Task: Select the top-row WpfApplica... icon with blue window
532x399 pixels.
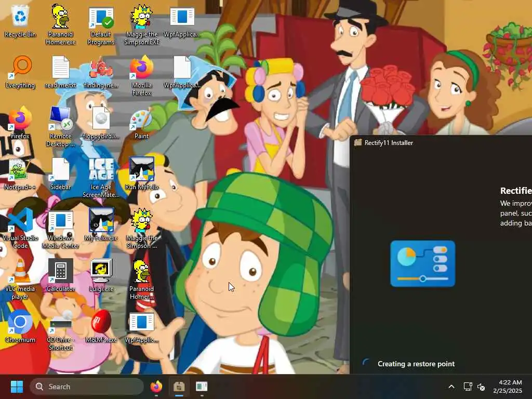Action: 182,21
